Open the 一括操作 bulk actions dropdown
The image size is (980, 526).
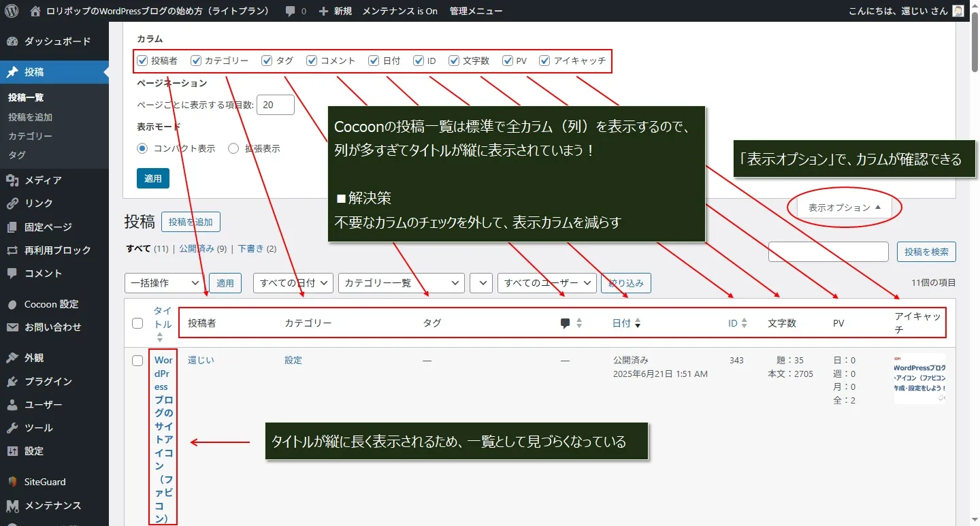click(165, 283)
